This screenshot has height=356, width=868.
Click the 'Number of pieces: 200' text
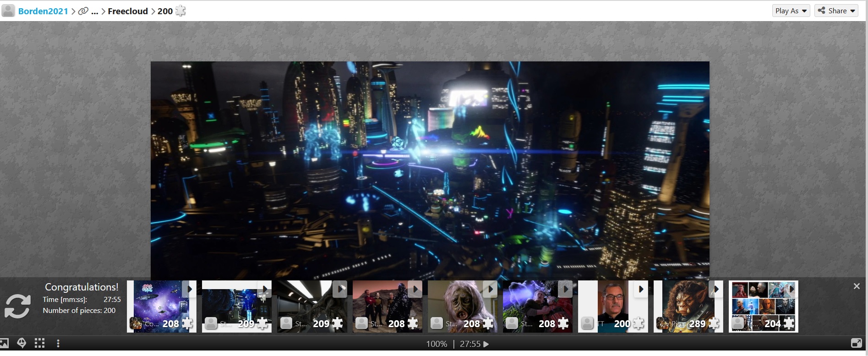click(x=79, y=311)
